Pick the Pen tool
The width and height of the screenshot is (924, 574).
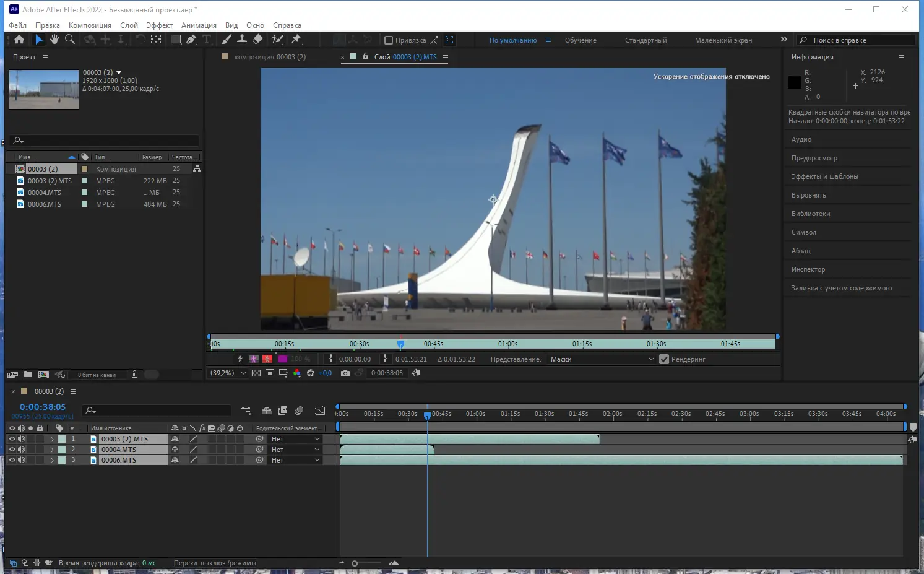(x=191, y=40)
